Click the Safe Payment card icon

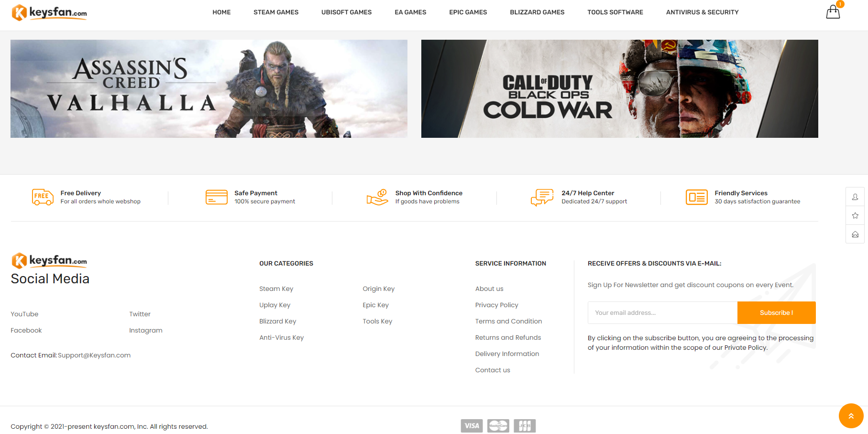pyautogui.click(x=217, y=197)
